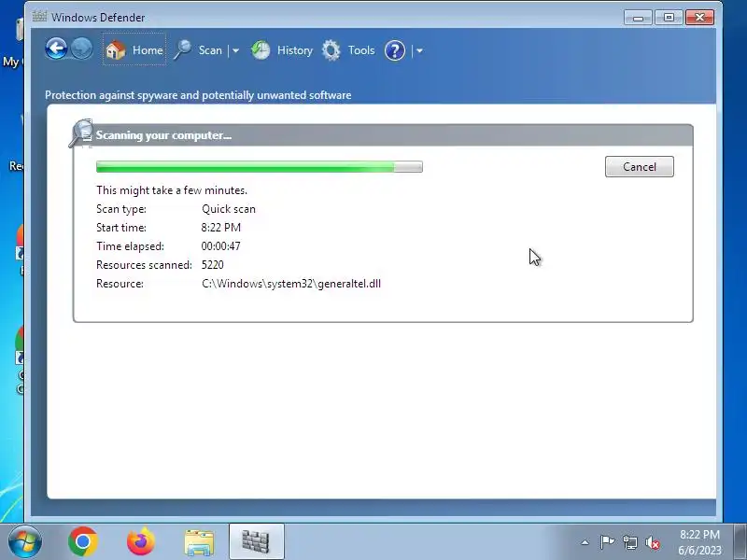This screenshot has height=560, width=747.
Task: Launch Firefox from the taskbar
Action: point(141,542)
